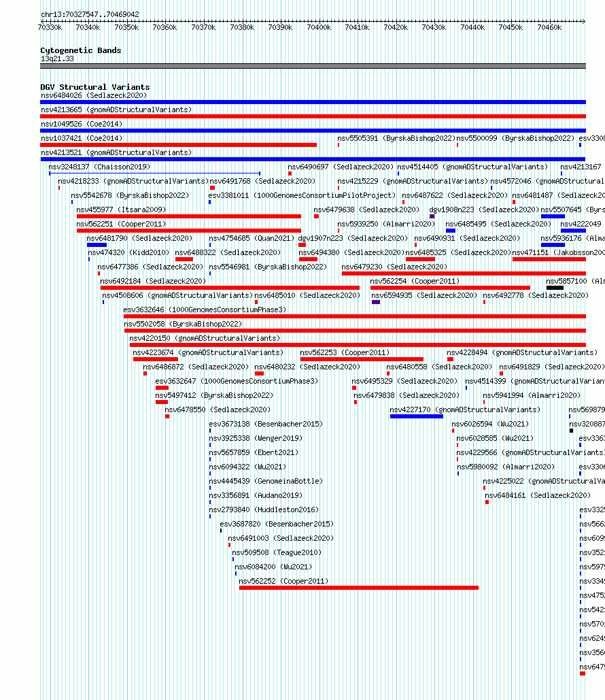The width and height of the screenshot is (605, 700).
Task: Open dgv1907n223 (Sedlazeck2020) label
Action: (x=353, y=238)
